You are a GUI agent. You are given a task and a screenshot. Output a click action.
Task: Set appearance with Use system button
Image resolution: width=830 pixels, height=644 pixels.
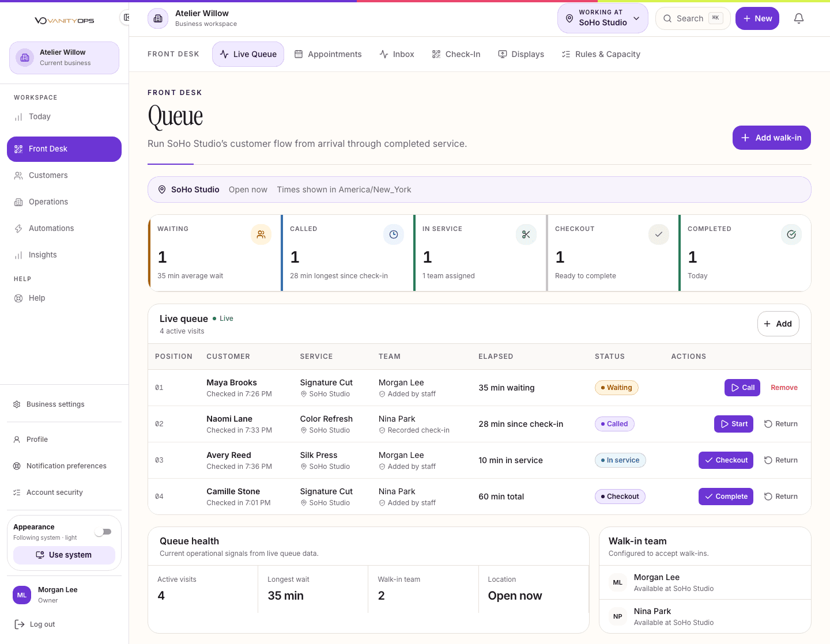click(x=64, y=555)
